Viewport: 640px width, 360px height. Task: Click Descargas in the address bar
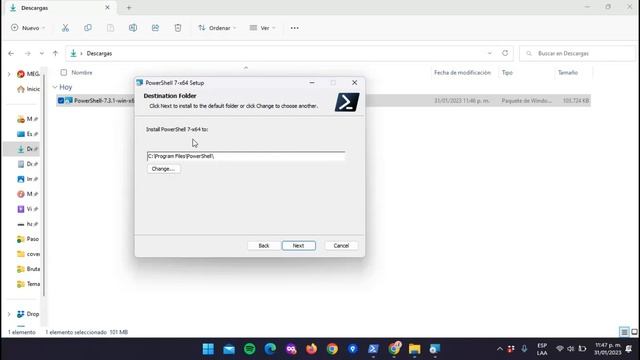[99, 53]
